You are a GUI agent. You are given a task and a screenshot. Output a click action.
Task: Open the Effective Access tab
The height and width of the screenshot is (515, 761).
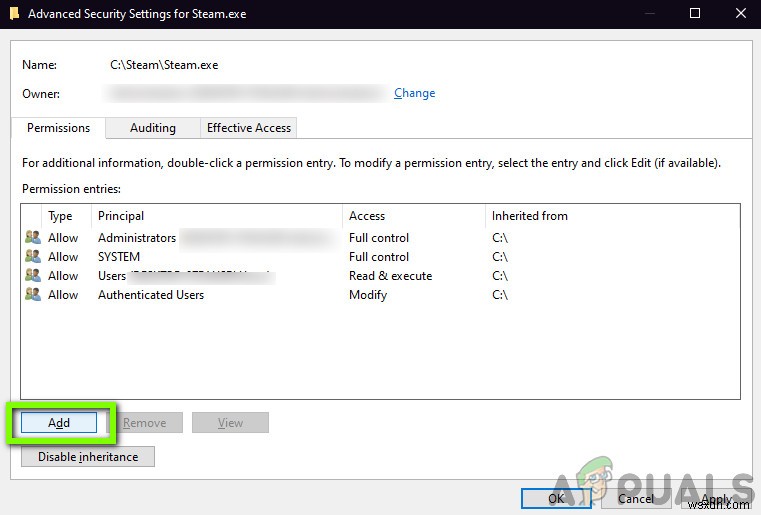coord(248,128)
